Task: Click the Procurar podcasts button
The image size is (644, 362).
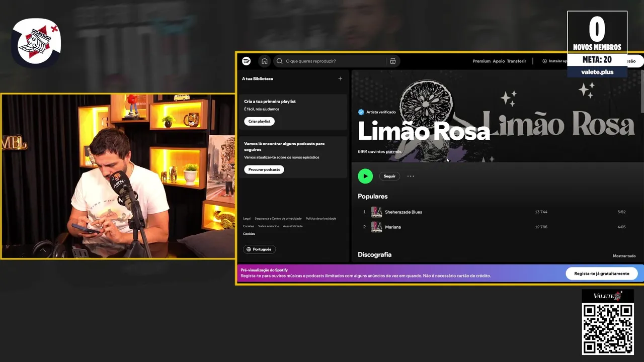Action: pos(264,169)
